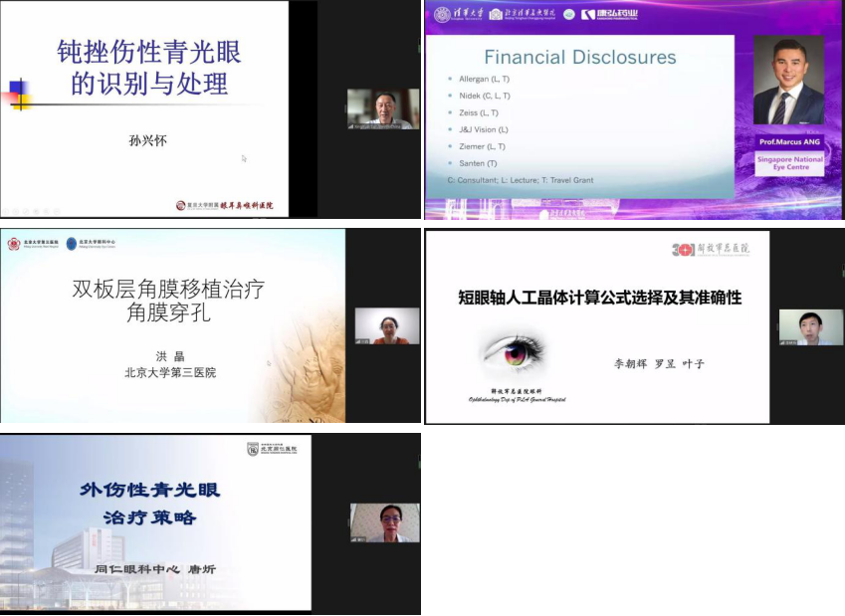
Task: Select the speaker video beside 洪晶 slide
Action: pyautogui.click(x=381, y=325)
